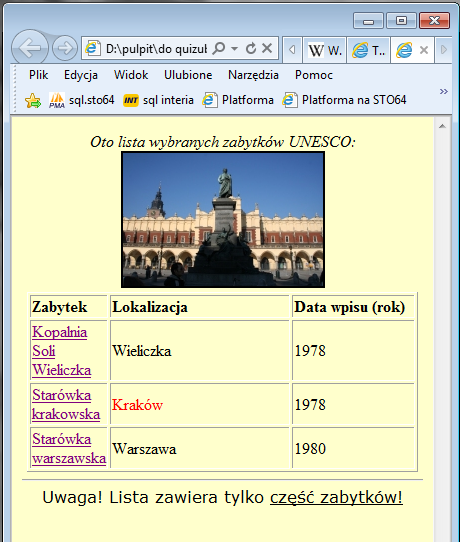460x542 pixels.
Task: Follow the Kopalnia Soli Wieliczka link
Action: point(62,351)
